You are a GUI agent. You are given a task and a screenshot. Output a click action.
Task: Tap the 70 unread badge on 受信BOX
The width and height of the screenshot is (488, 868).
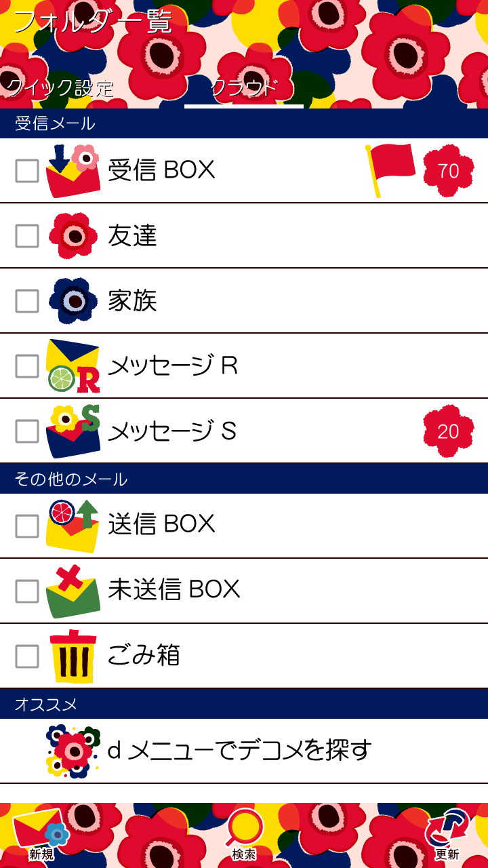click(448, 171)
